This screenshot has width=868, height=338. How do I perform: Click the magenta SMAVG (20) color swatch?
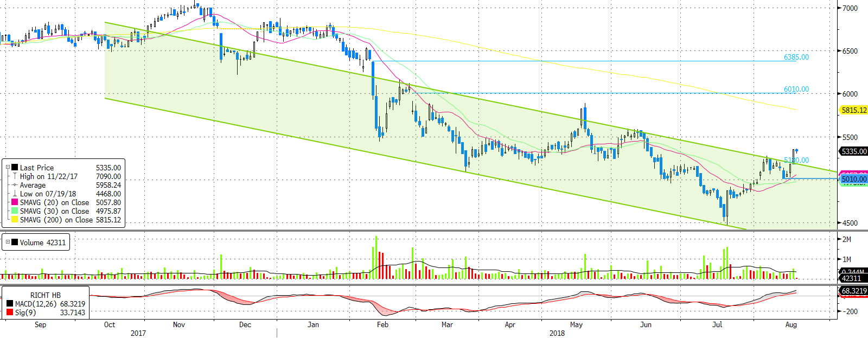(15, 202)
